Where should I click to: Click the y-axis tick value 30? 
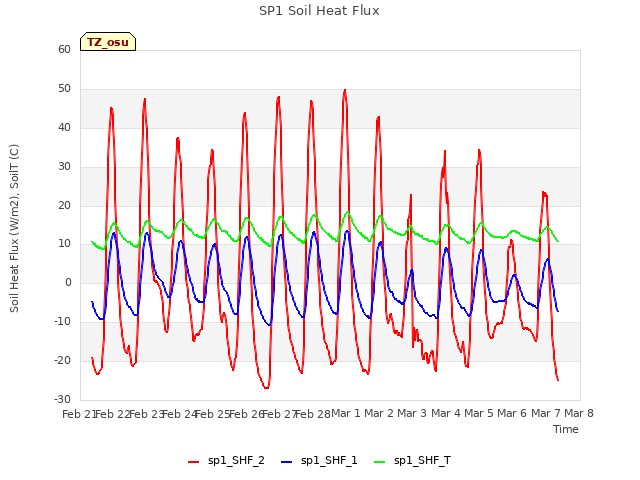[x=64, y=167]
